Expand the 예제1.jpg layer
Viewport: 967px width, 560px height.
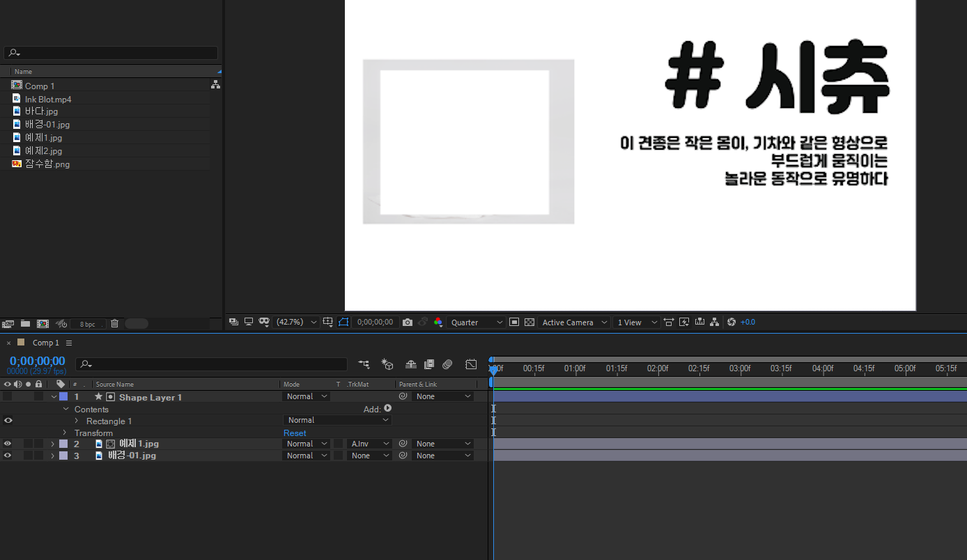pyautogui.click(x=52, y=444)
